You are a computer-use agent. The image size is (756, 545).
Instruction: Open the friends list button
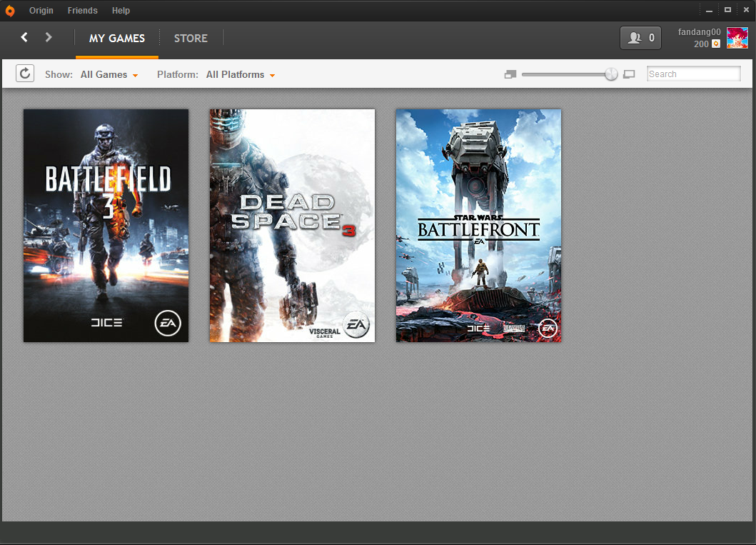coord(640,38)
